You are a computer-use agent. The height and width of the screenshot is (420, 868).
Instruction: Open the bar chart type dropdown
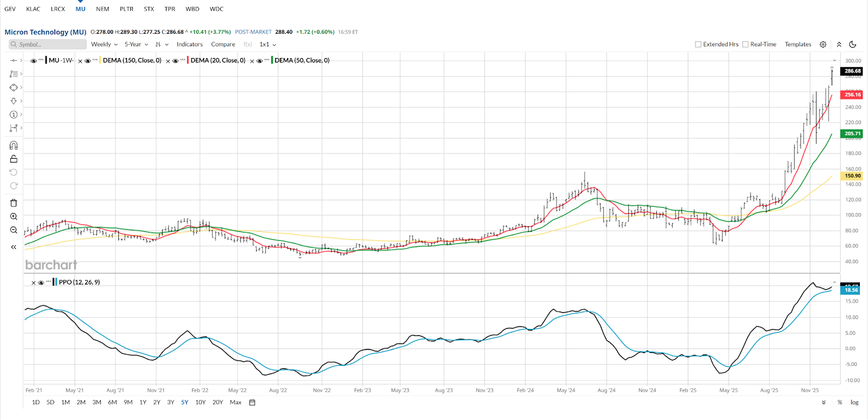(x=162, y=44)
